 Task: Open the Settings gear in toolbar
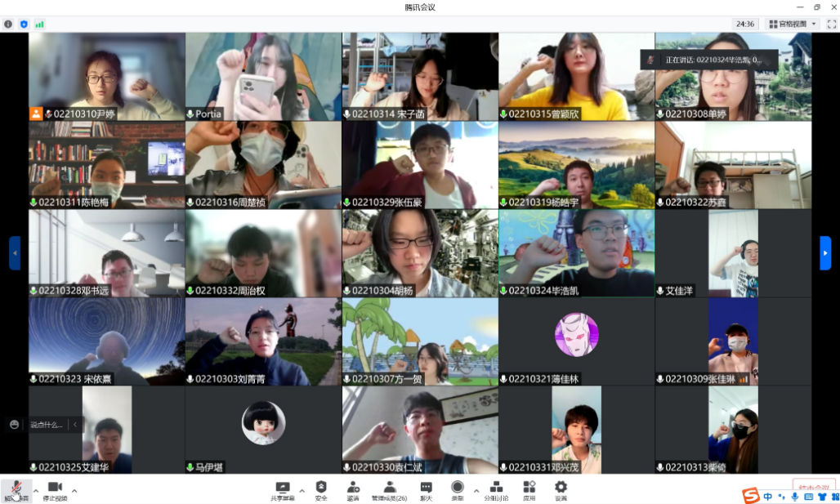[561, 488]
